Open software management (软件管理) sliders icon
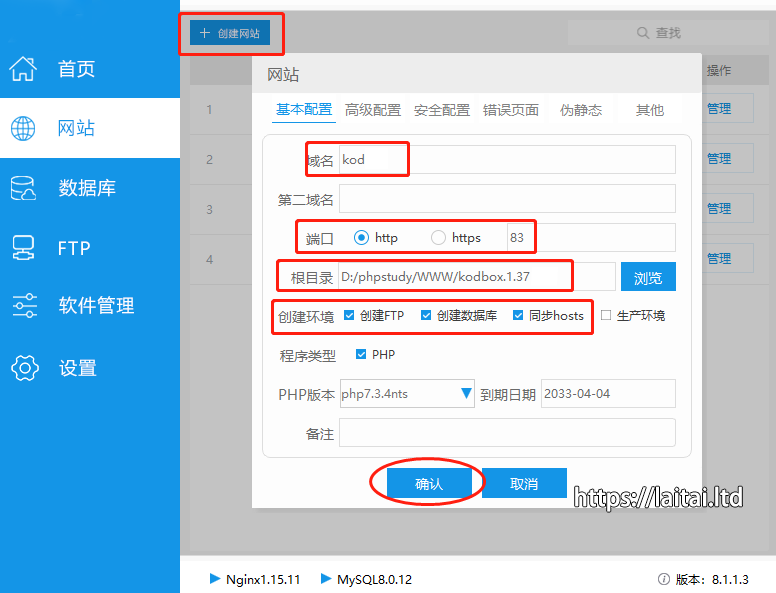This screenshot has width=776, height=593. coord(23,306)
